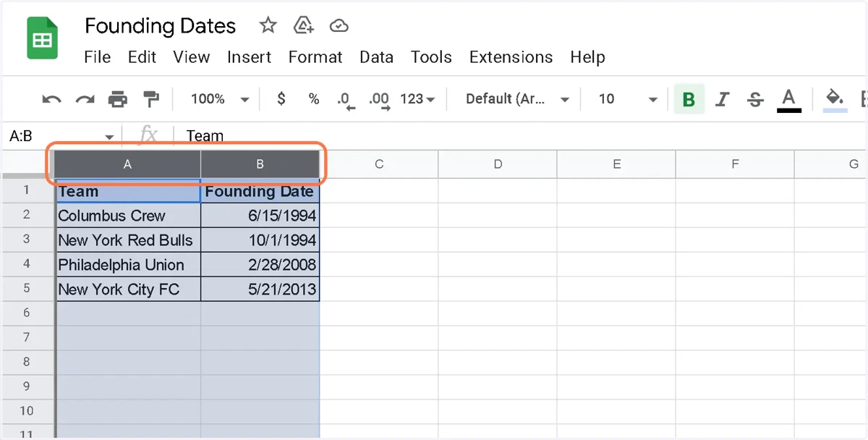The height and width of the screenshot is (440, 868).
Task: Undo the last action
Action: click(51, 99)
